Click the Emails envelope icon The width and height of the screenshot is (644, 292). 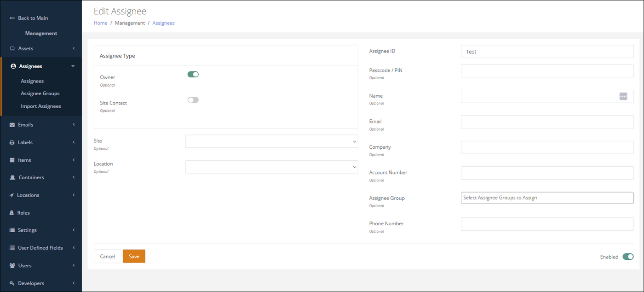(12, 125)
